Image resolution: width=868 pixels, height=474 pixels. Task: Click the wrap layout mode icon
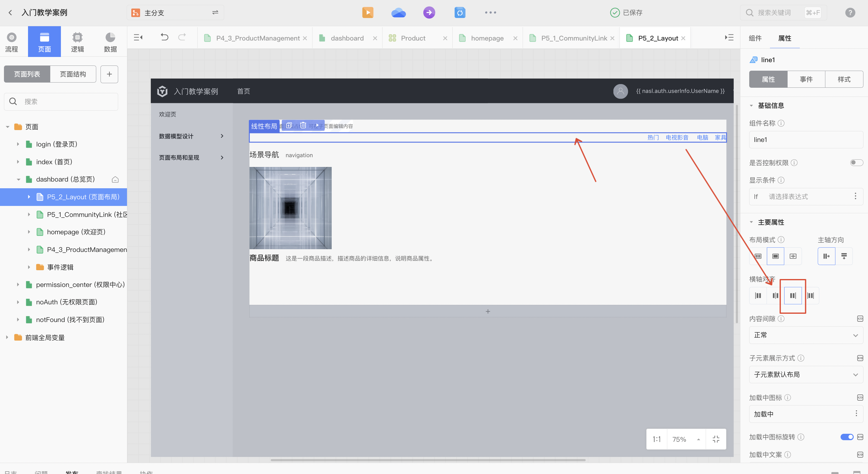tap(793, 256)
